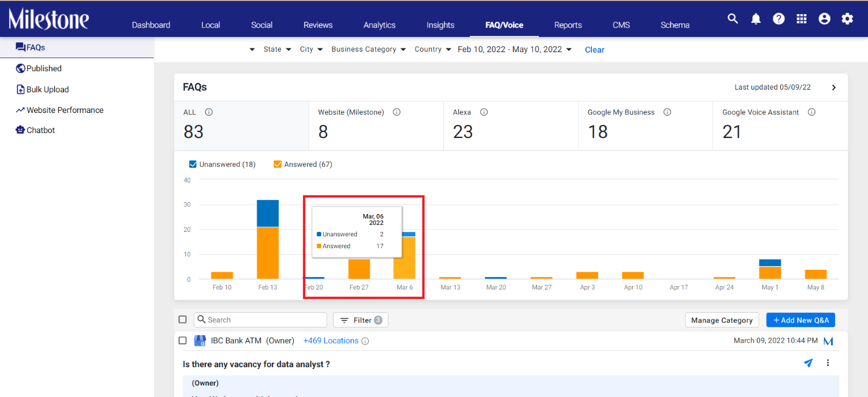Image resolution: width=868 pixels, height=397 pixels.
Task: Expand the State filter dropdown
Action: 277,49
